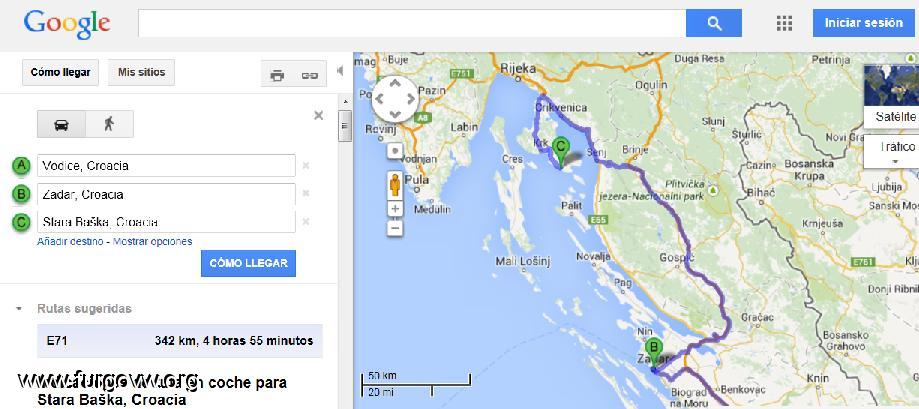Remove the Zadar, Croacia destination
This screenshot has width=919, height=409.
pyautogui.click(x=305, y=193)
